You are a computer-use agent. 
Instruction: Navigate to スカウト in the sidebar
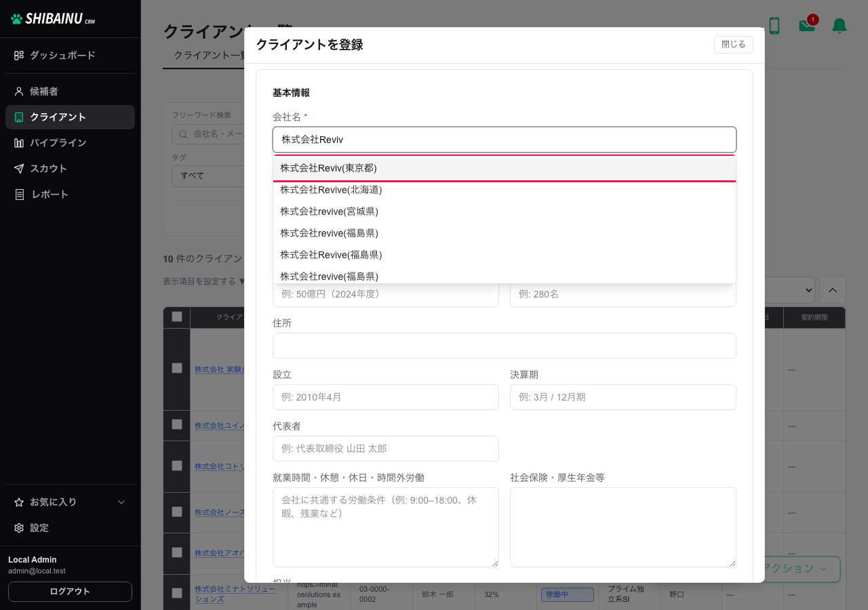tap(70, 168)
